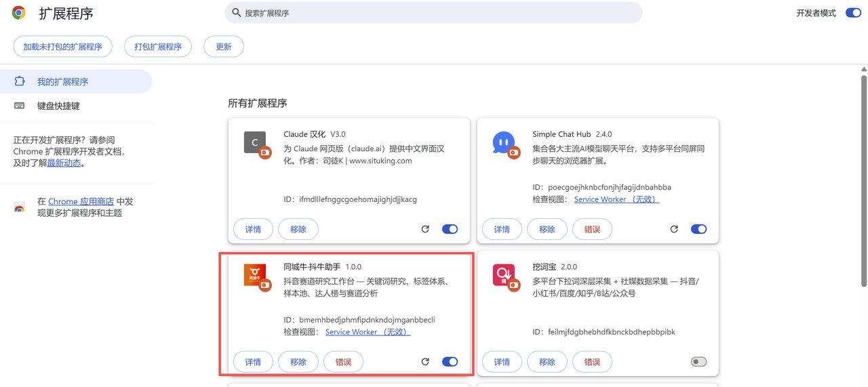Click the 扩展程序 page title
868x387 pixels.
[66, 14]
